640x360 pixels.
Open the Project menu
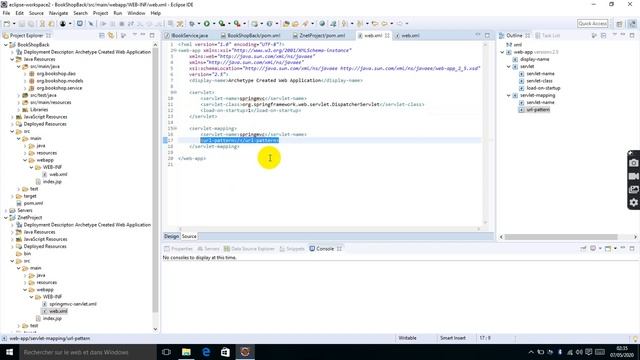tap(100, 13)
